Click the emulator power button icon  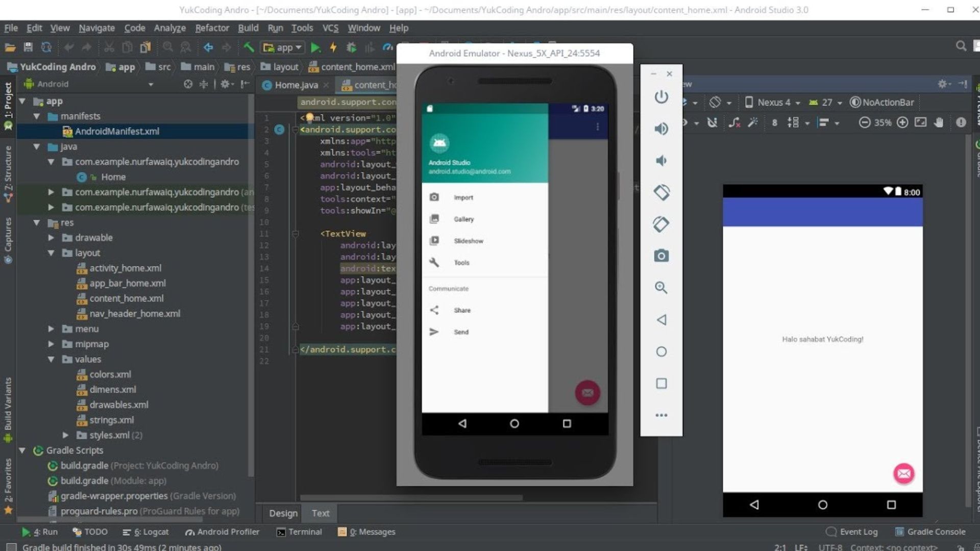click(660, 96)
